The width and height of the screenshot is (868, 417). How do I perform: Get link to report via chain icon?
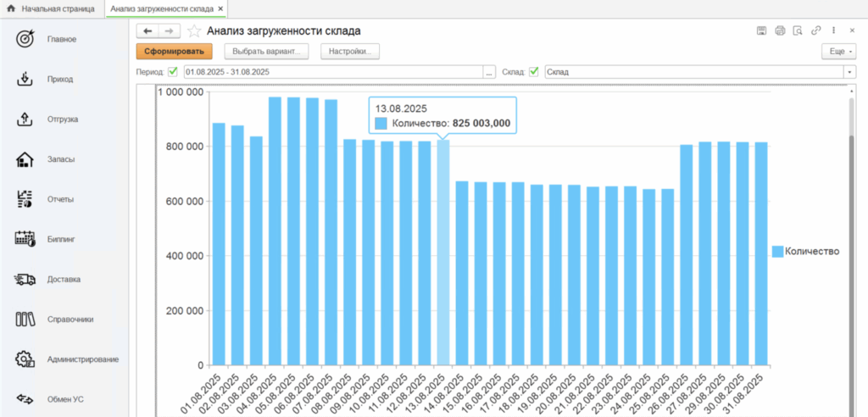pos(815,31)
